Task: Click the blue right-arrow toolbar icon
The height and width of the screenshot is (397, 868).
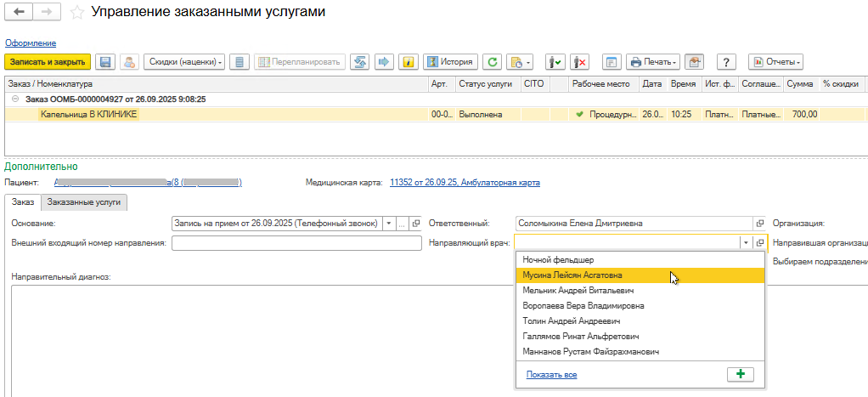Action: point(383,62)
